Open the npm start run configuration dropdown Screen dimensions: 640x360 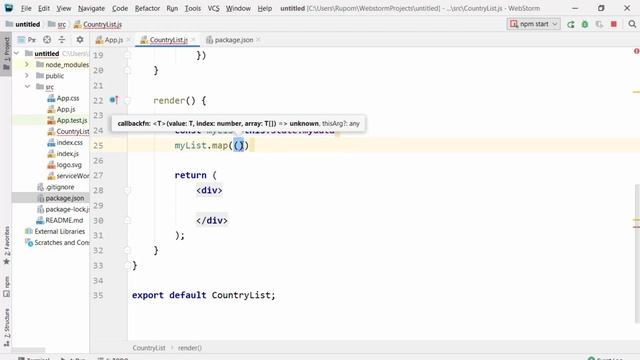533,24
